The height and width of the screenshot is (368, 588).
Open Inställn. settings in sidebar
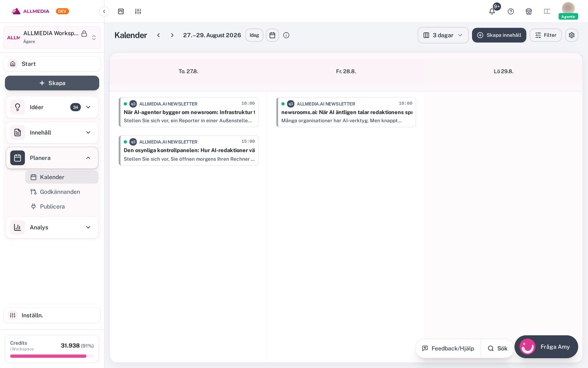pos(52,315)
